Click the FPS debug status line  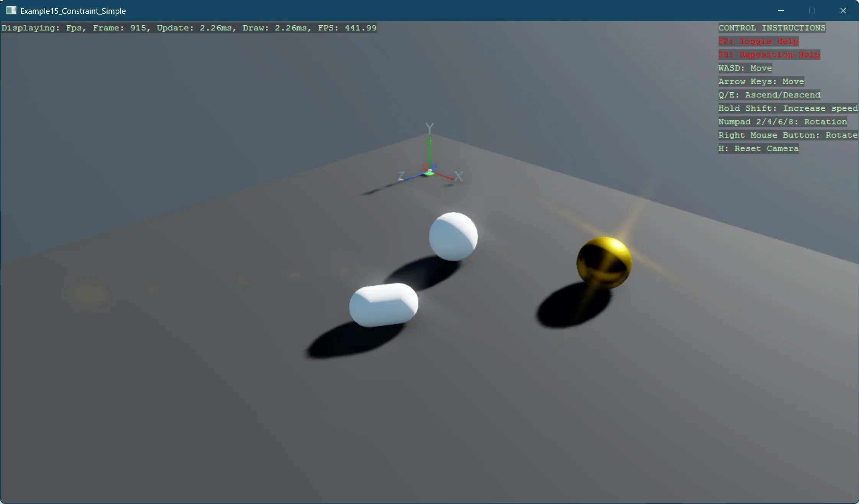tap(189, 28)
